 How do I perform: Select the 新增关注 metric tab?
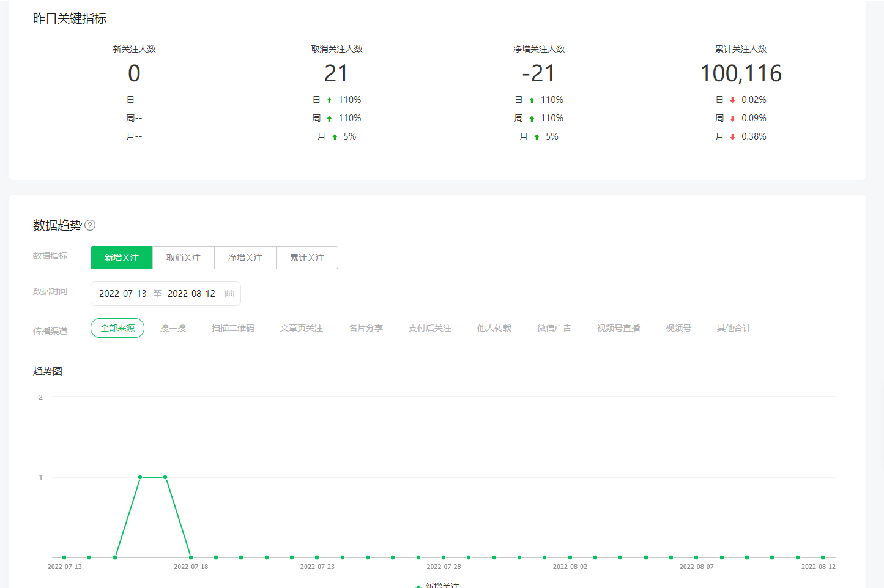click(121, 258)
